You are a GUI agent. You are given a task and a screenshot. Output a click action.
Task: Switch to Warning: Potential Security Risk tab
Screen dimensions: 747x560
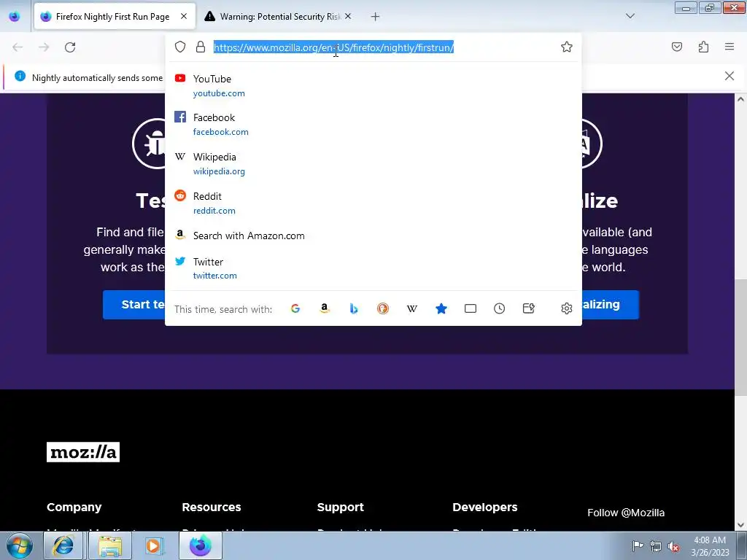point(279,17)
